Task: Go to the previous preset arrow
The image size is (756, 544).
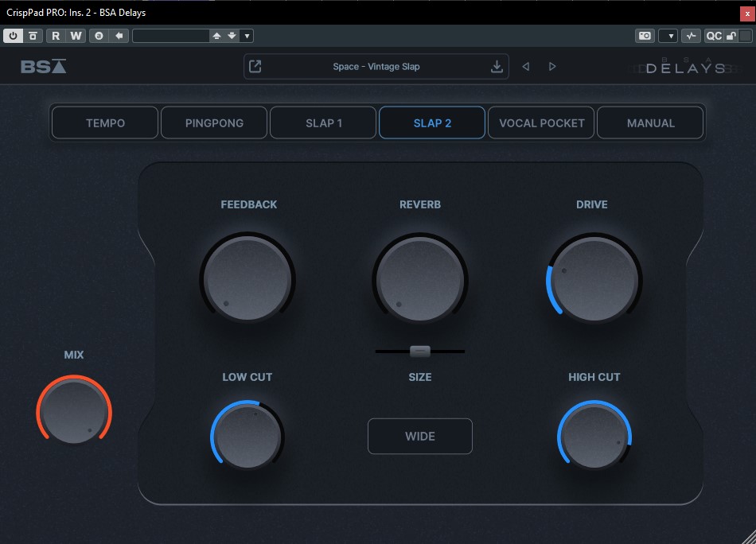Action: [526, 67]
